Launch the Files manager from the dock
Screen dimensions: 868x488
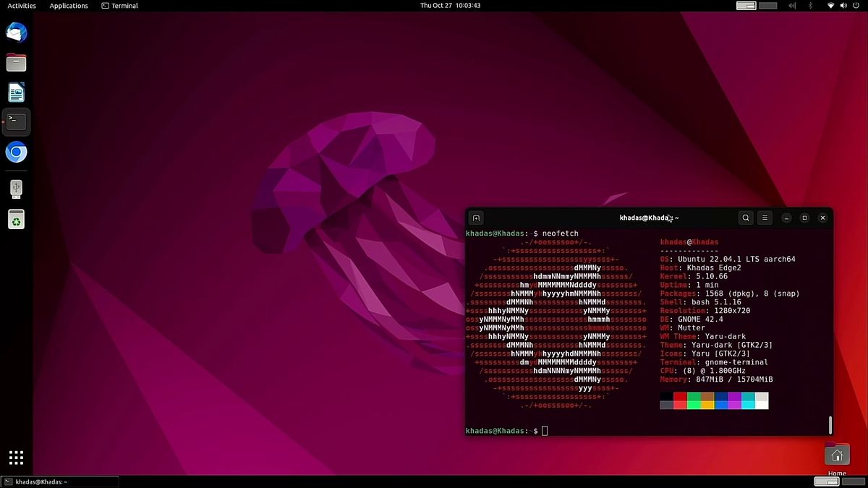click(16, 63)
